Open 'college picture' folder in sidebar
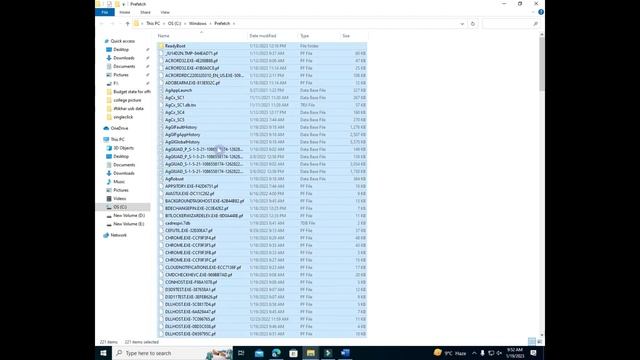 point(127,100)
